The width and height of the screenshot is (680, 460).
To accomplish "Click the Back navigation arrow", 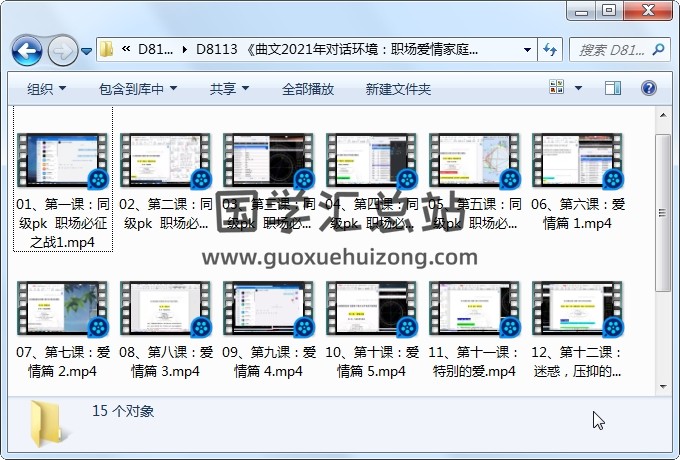I will [x=27, y=49].
